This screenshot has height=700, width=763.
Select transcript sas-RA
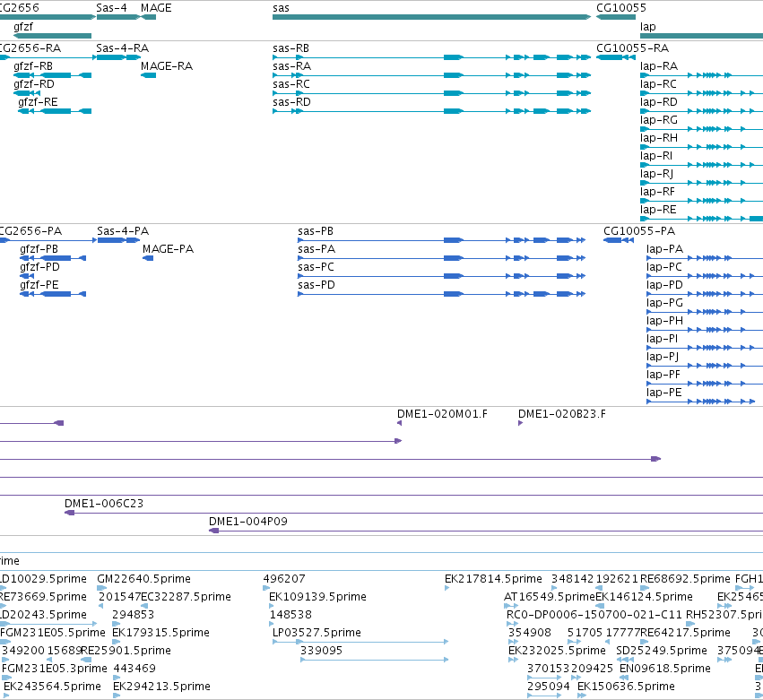431,75
